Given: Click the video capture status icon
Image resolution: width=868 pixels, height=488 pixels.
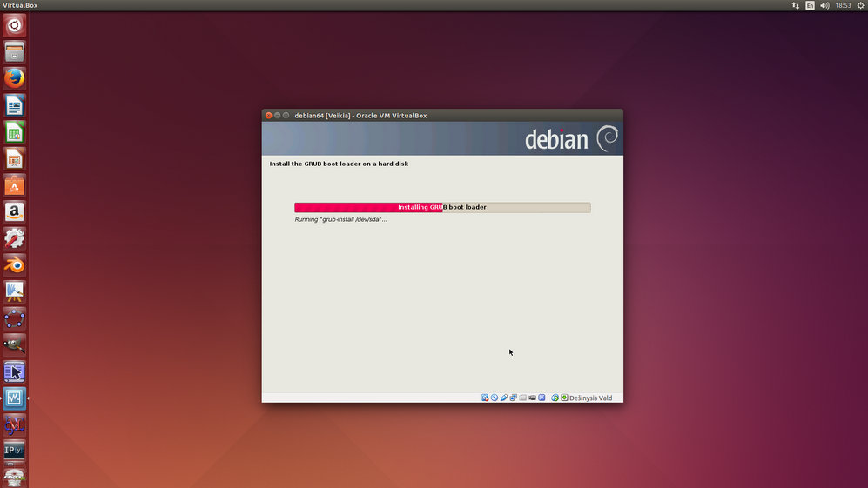Looking at the screenshot, I should click(x=532, y=398).
